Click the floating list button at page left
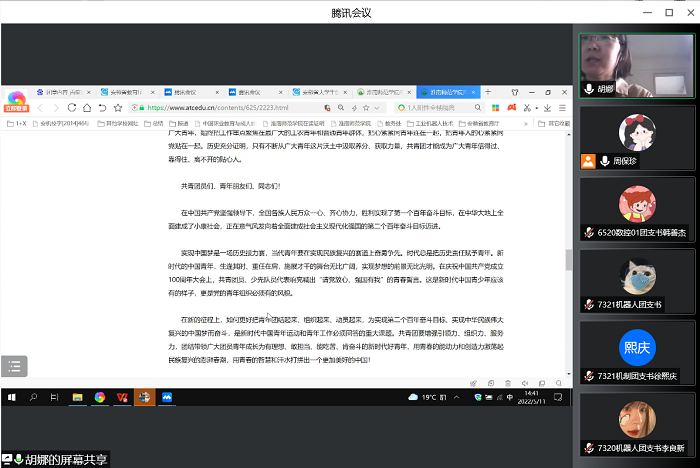Image resolution: width=700 pixels, height=468 pixels. 14,366
